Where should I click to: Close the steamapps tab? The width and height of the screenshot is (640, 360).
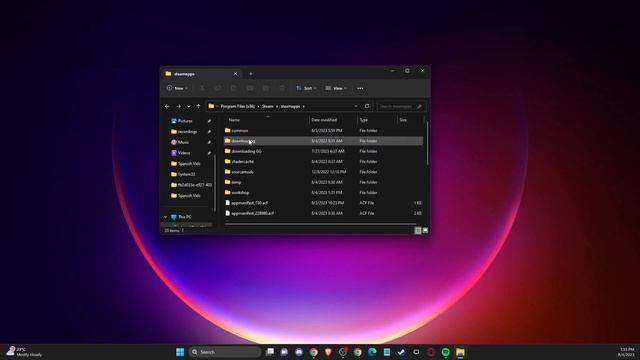pos(236,74)
